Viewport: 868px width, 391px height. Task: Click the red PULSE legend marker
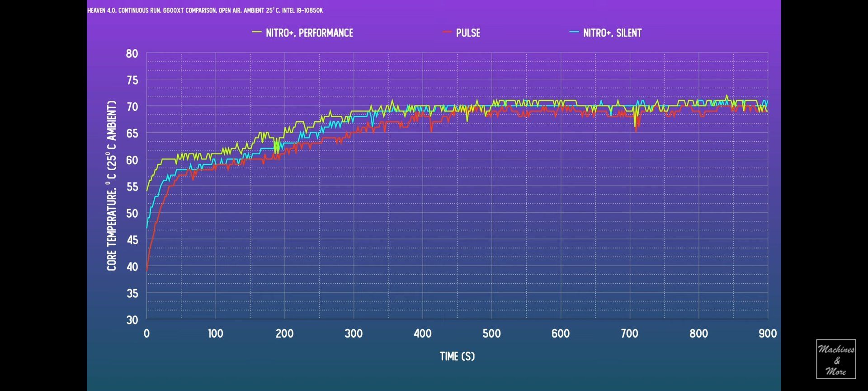click(x=447, y=32)
